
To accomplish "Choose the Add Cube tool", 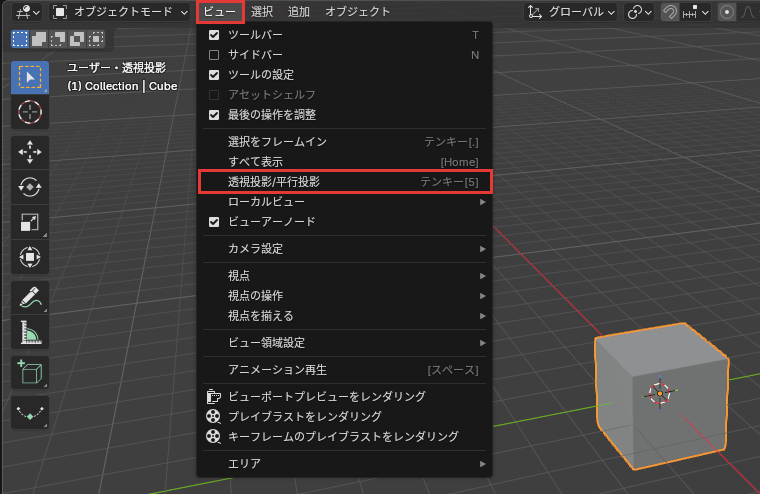I will (x=30, y=372).
